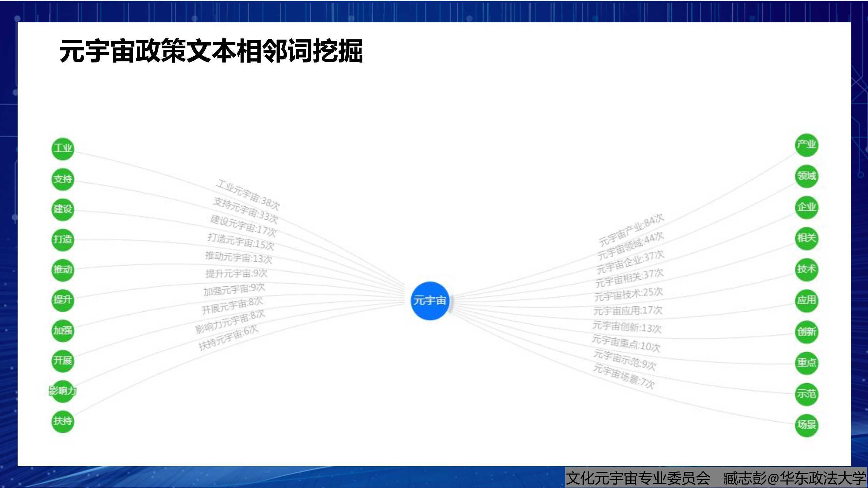Viewport: 868px width, 488px height.
Task: Click the edge label 开展元宇宙:8次
Action: tap(232, 305)
